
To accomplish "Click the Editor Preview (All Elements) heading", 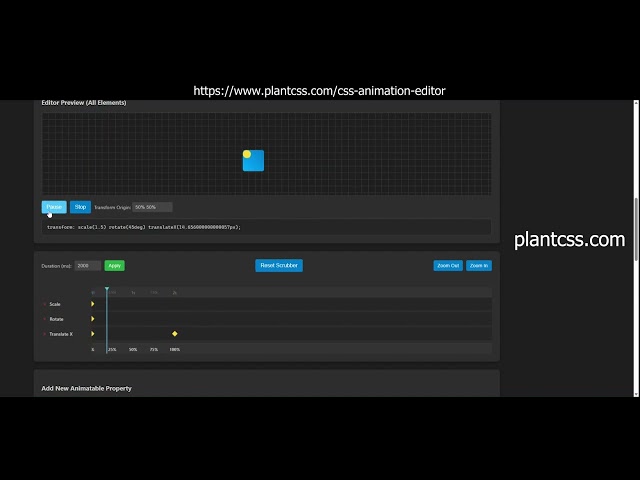I will (x=84, y=102).
